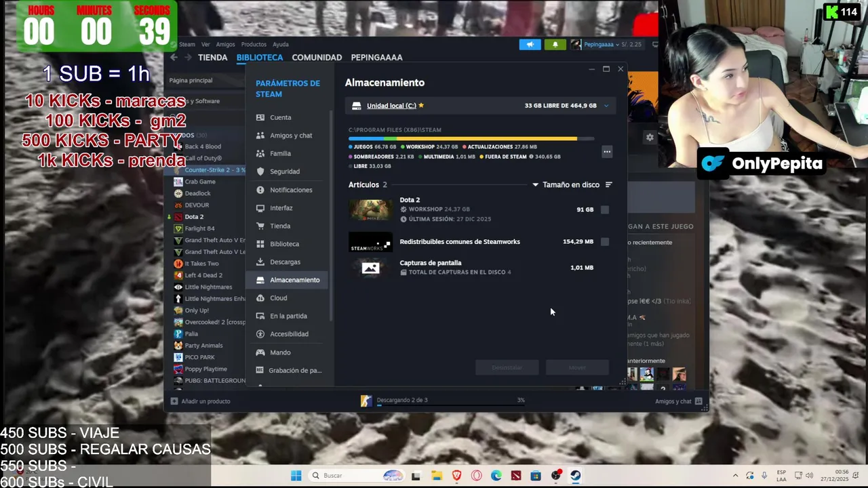Screen dimensions: 868x488
Task: Click Dota 2 thumbnail in storage list
Action: coord(370,209)
